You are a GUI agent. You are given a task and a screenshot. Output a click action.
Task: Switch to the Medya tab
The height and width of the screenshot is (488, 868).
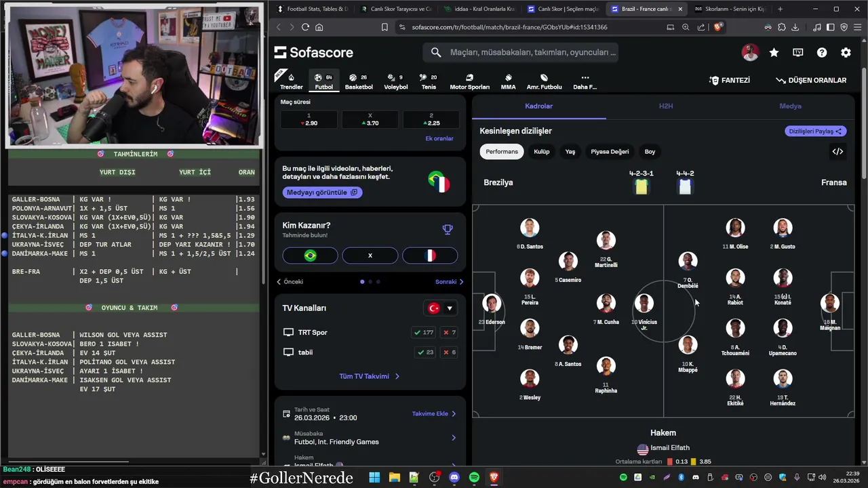click(x=790, y=106)
